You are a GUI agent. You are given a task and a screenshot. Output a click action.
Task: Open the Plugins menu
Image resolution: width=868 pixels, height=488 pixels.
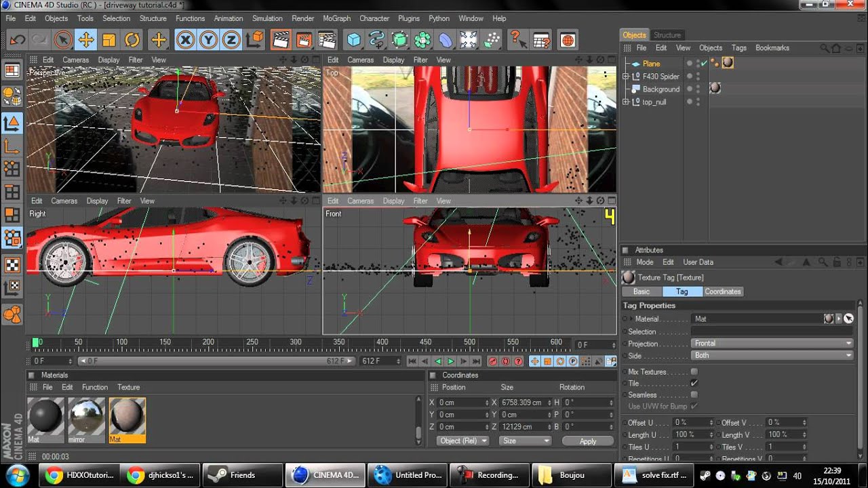pos(409,18)
